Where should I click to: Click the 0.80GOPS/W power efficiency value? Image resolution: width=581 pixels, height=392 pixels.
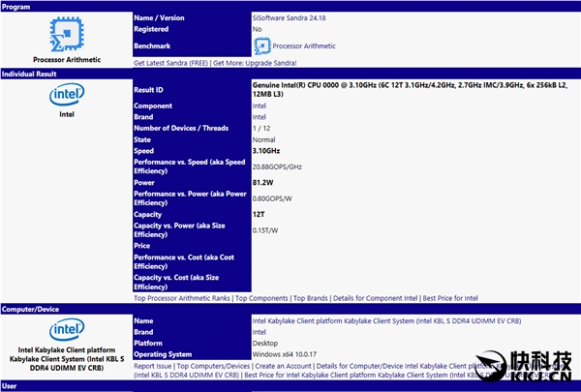pyautogui.click(x=272, y=199)
